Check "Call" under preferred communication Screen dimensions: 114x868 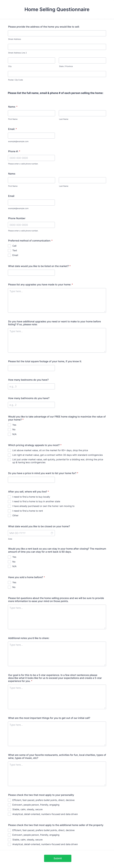pos(9,246)
